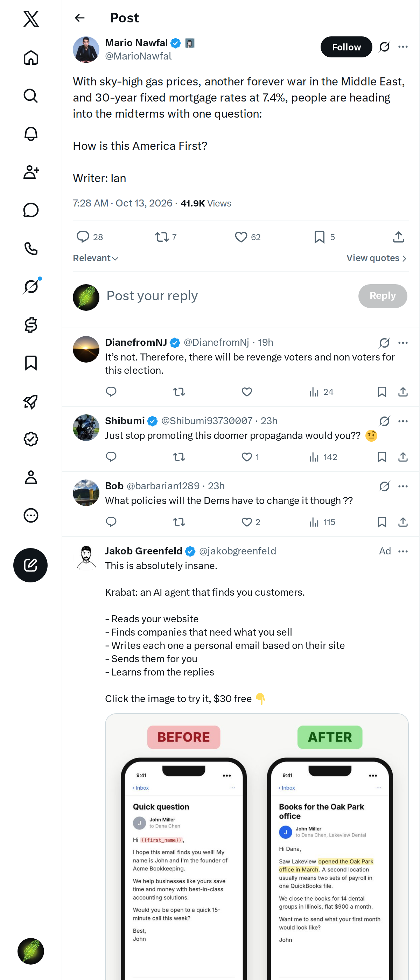
Task: Open more options on Mario's post
Action: coord(403,47)
